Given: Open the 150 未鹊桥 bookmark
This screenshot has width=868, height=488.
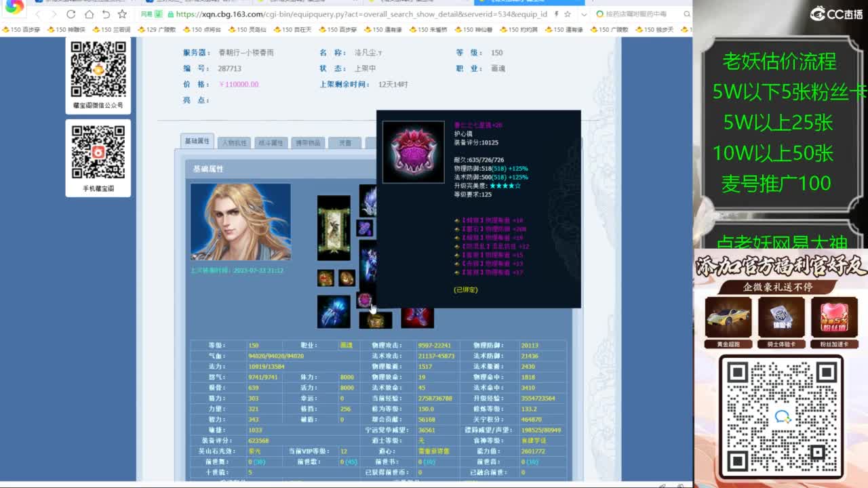Looking at the screenshot, I should pos(429,30).
